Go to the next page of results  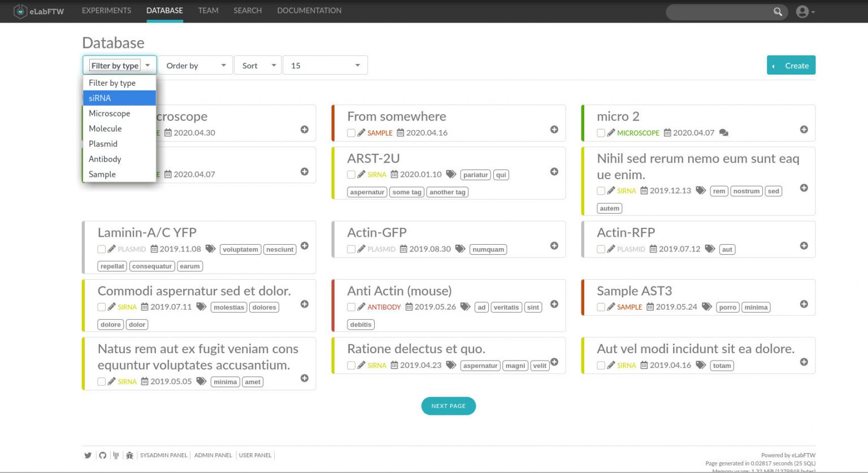pyautogui.click(x=448, y=406)
